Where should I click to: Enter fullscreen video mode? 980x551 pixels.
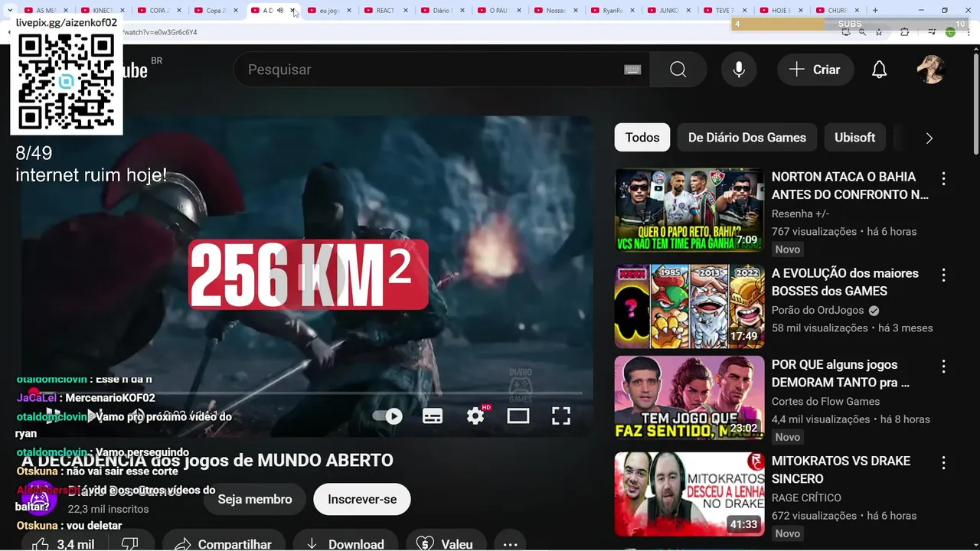(561, 416)
